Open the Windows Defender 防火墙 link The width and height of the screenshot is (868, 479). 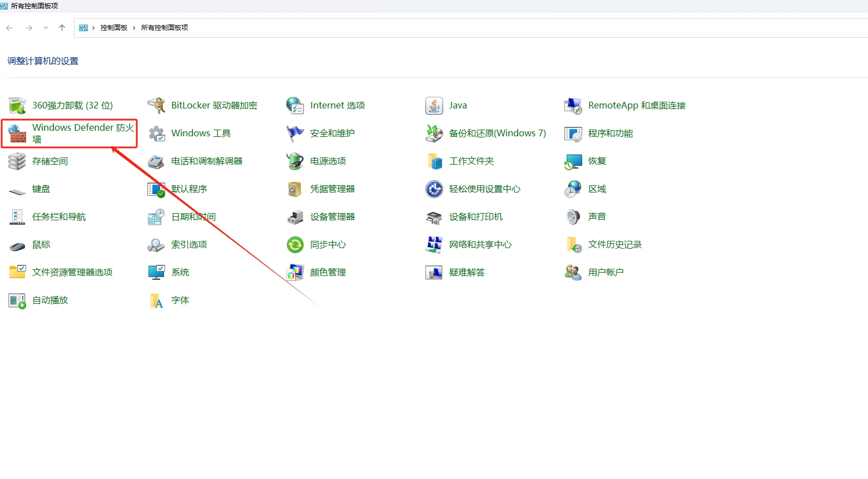83,134
